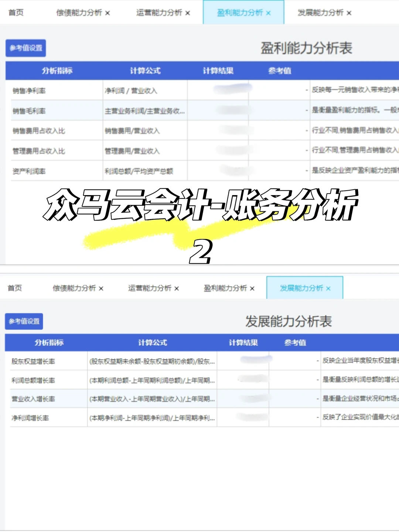Open 首页 tab in lower window
The width and height of the screenshot is (399, 532).
(15, 288)
